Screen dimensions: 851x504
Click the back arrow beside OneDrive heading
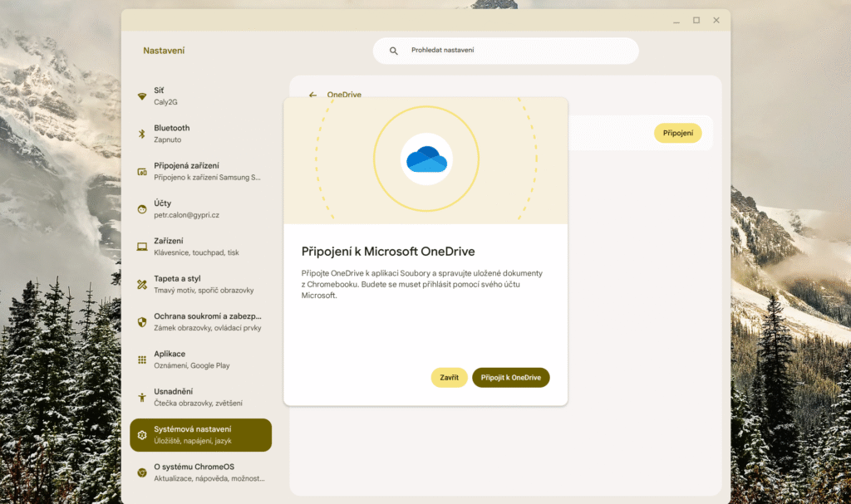(x=313, y=95)
